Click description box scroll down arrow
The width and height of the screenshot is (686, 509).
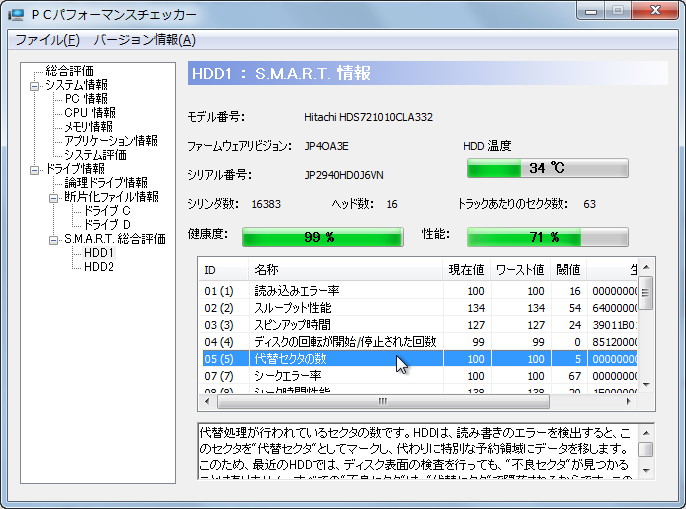pyautogui.click(x=646, y=471)
